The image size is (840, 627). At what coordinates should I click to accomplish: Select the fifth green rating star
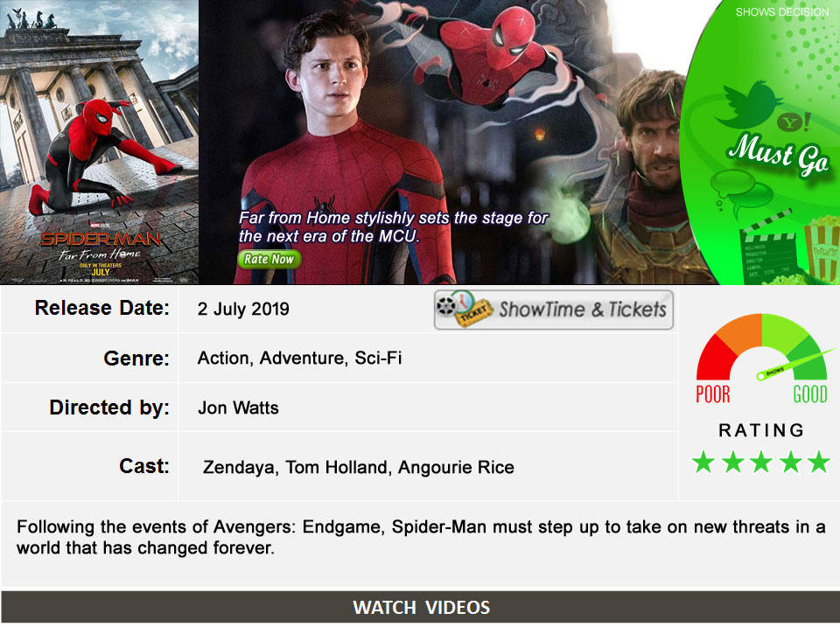(819, 462)
